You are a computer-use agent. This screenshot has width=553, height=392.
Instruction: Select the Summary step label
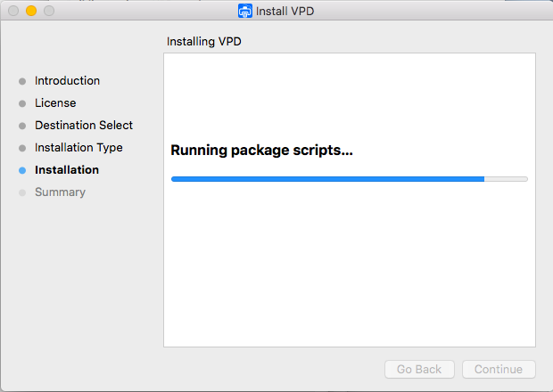(60, 192)
